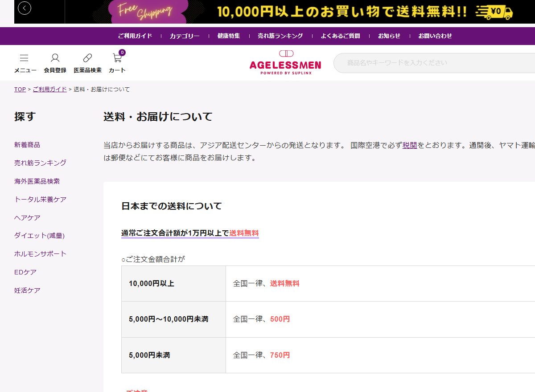Open 売れ筋ランキング in the sidebar
The image size is (535, 392).
[x=40, y=163]
